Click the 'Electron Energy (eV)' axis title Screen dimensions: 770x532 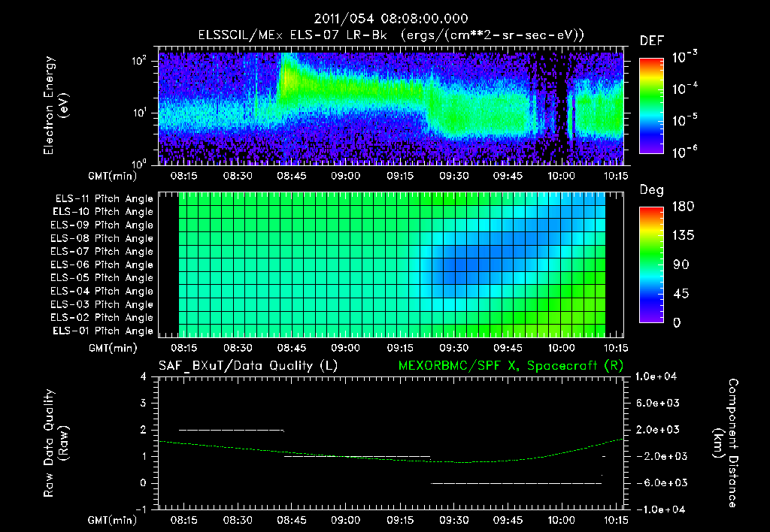[56, 105]
